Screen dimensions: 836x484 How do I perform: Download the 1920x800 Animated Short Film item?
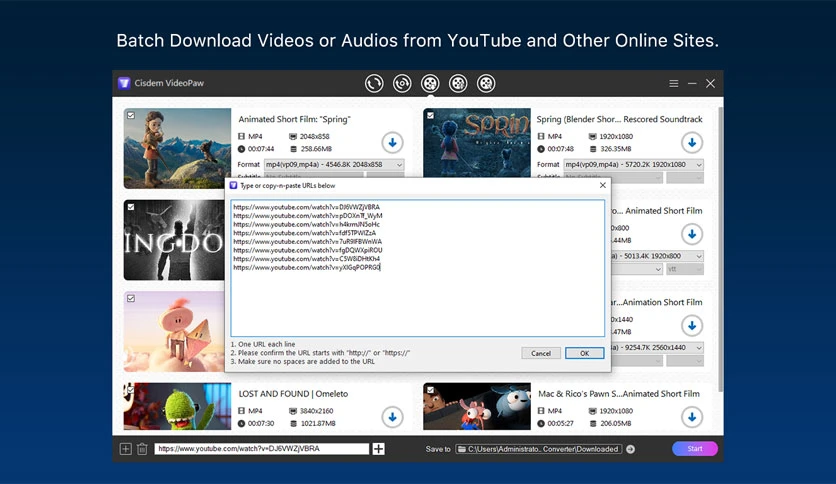point(692,234)
